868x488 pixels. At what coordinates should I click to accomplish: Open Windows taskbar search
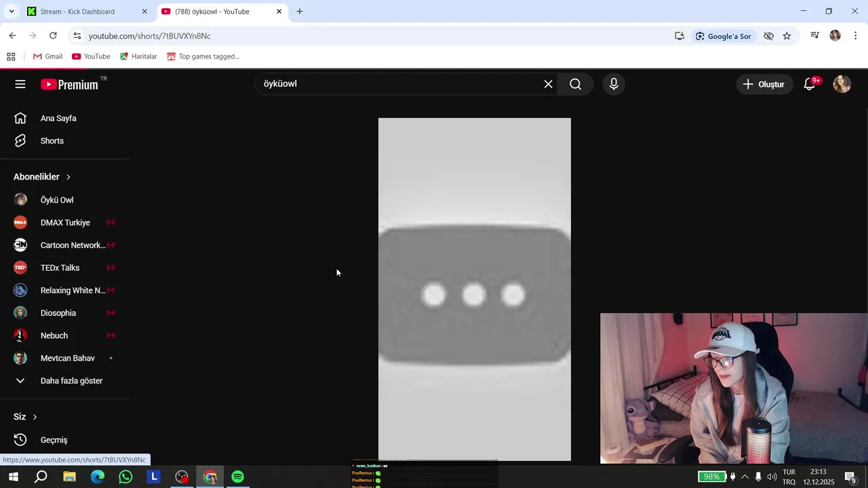pyautogui.click(x=41, y=477)
